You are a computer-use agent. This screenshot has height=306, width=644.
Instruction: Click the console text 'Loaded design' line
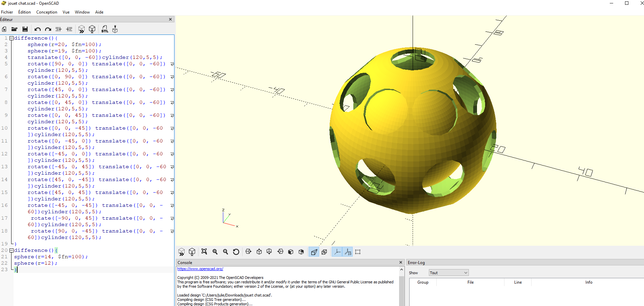(224, 295)
